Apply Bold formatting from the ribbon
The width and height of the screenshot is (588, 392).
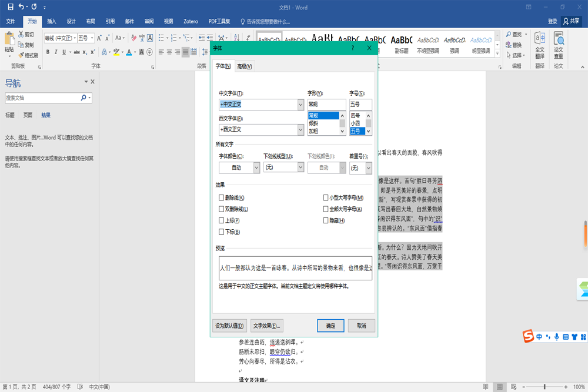click(48, 52)
